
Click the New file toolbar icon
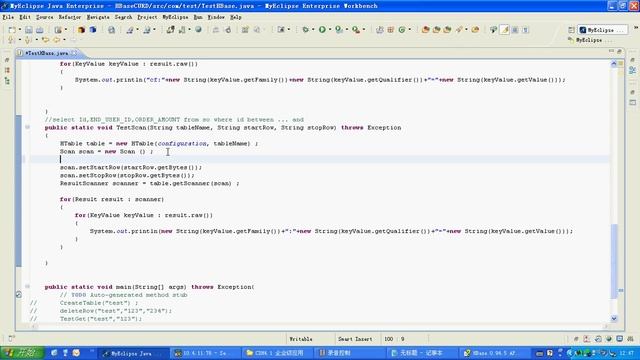point(12,30)
